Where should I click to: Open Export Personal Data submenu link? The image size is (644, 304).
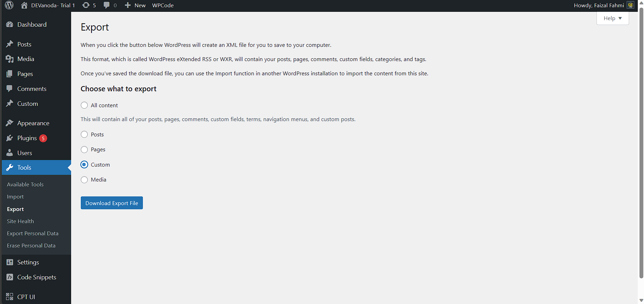[33, 234]
